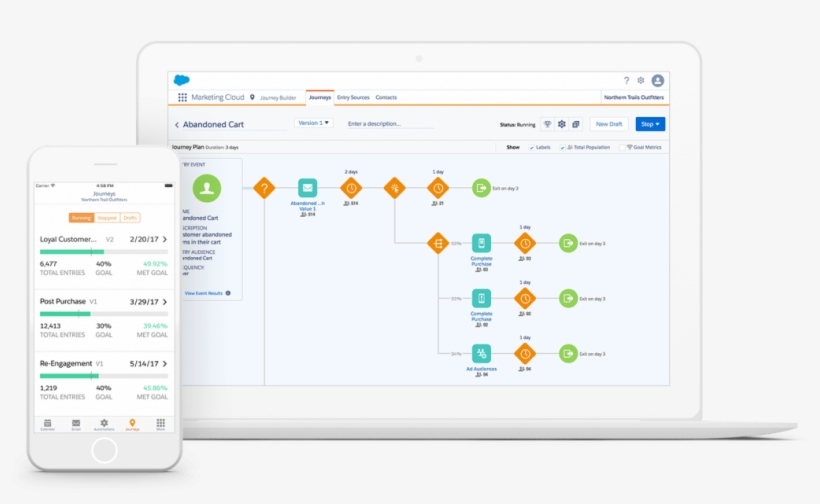Screen dimensions: 820x504
Task: Uncheck the Labels checkbox
Action: [x=532, y=147]
